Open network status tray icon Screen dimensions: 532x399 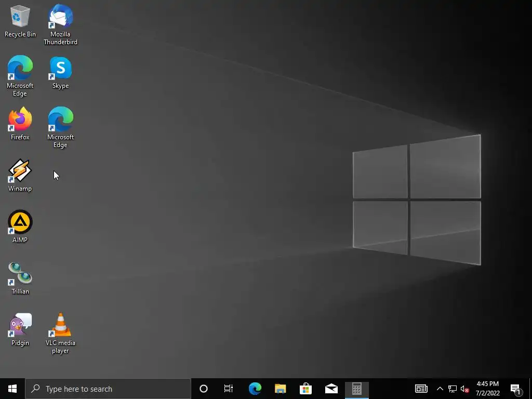[x=453, y=389]
